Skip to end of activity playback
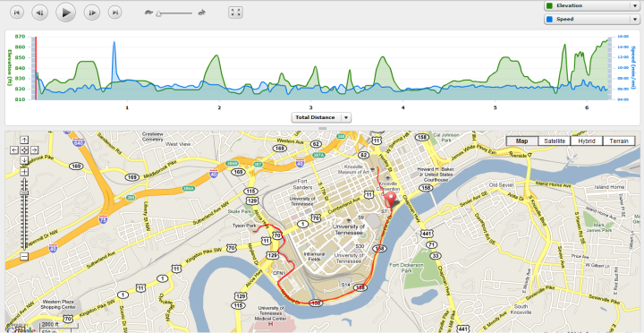644x333 pixels. pos(115,13)
